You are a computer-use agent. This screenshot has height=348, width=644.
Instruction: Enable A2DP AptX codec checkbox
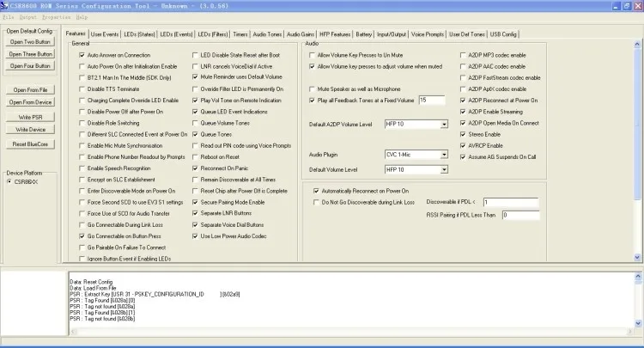pos(463,89)
